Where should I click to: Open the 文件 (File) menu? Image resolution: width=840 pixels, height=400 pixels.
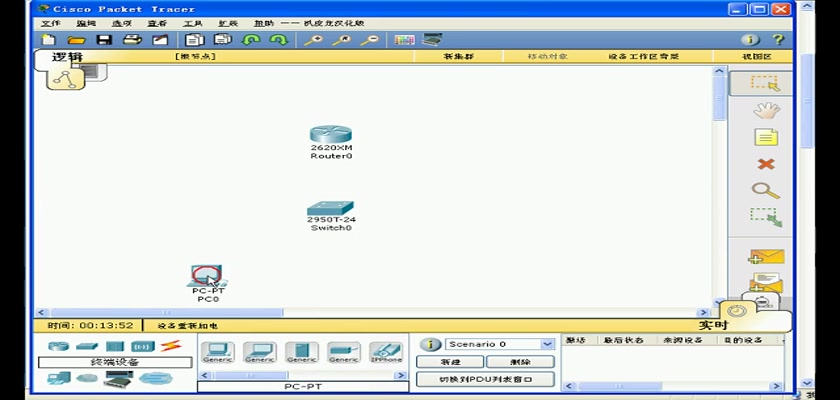[x=50, y=23]
